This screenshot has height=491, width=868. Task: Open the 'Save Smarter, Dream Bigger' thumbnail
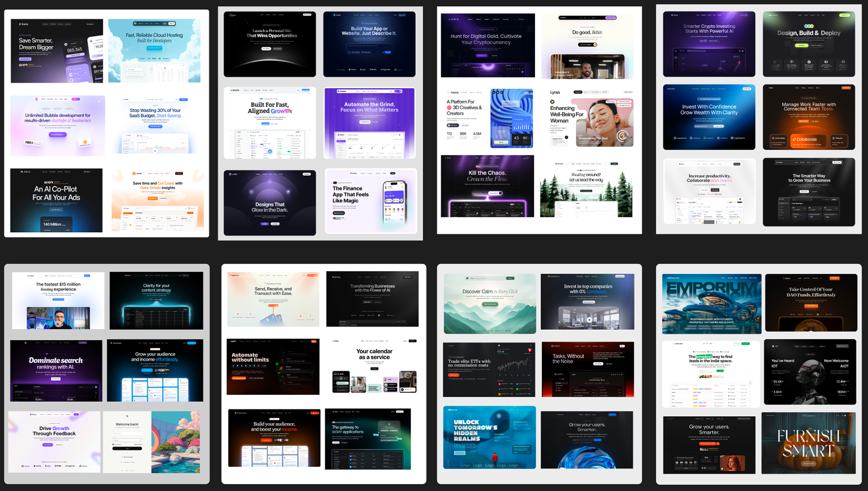tap(57, 51)
